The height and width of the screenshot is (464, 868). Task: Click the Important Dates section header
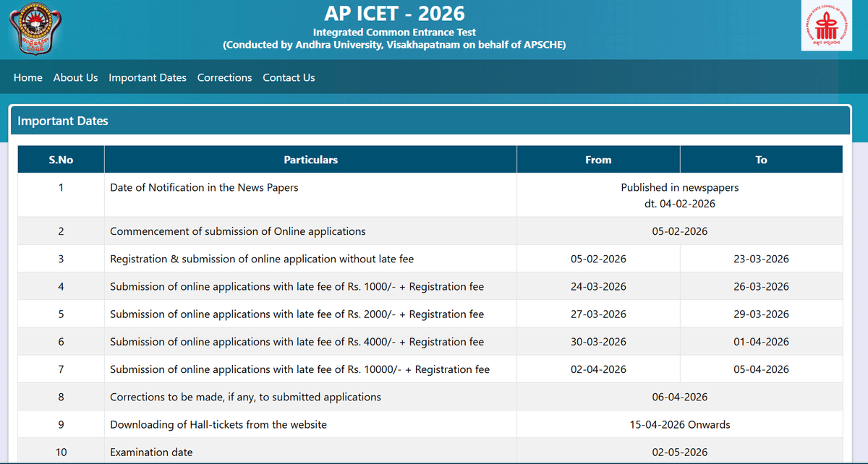[63, 121]
